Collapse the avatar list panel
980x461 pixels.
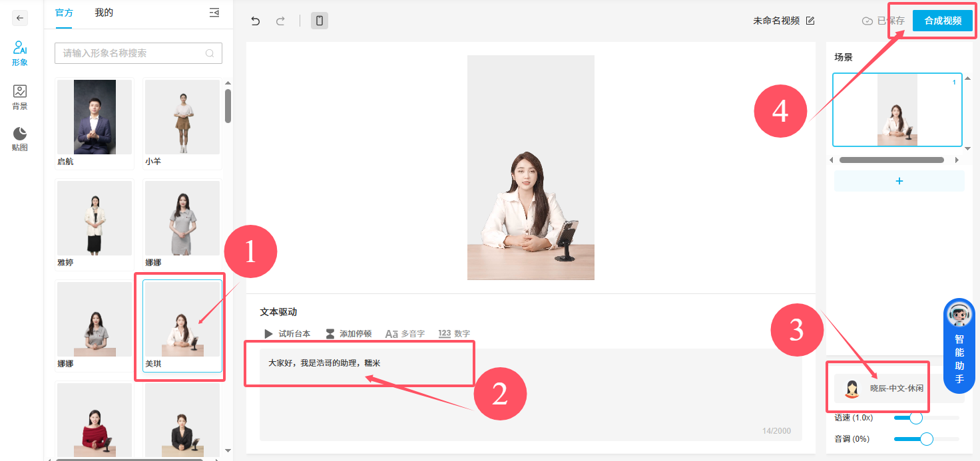[214, 13]
